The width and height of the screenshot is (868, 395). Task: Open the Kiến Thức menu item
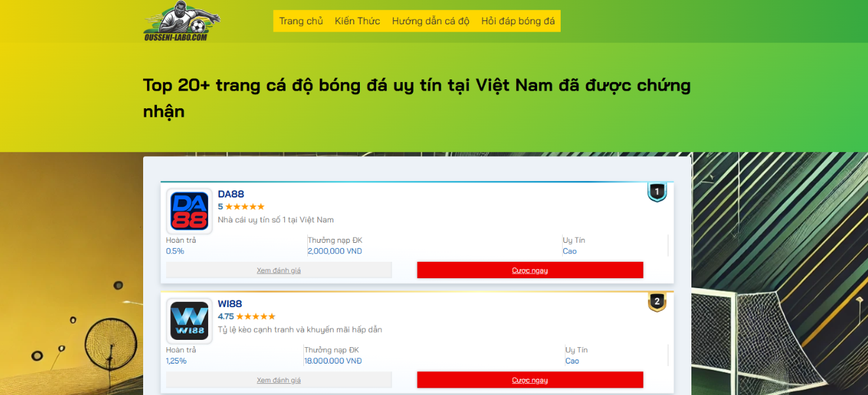(x=357, y=21)
